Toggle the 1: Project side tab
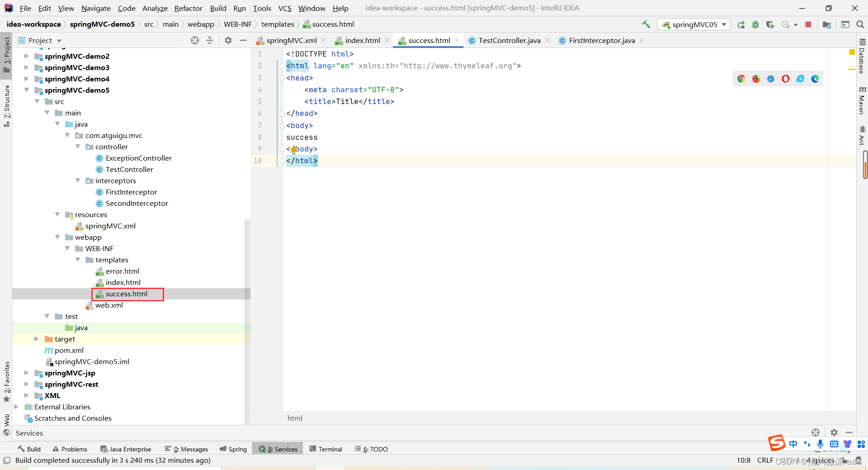The height and width of the screenshot is (470, 868). [x=6, y=55]
